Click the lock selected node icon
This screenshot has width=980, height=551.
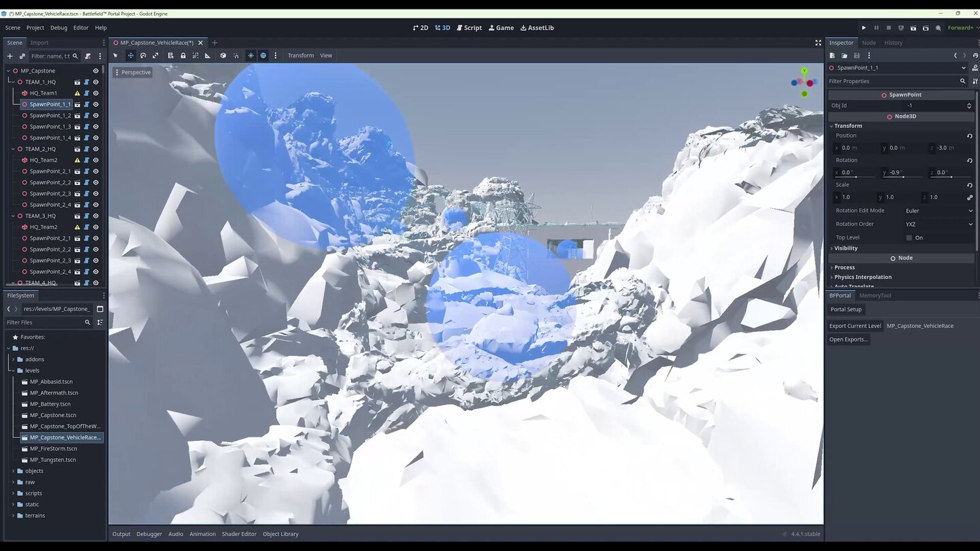point(183,56)
